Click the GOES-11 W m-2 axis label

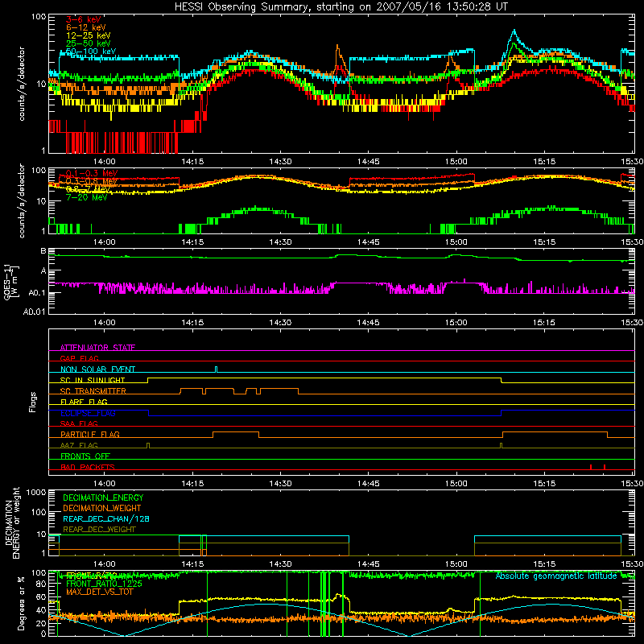pyautogui.click(x=11, y=283)
